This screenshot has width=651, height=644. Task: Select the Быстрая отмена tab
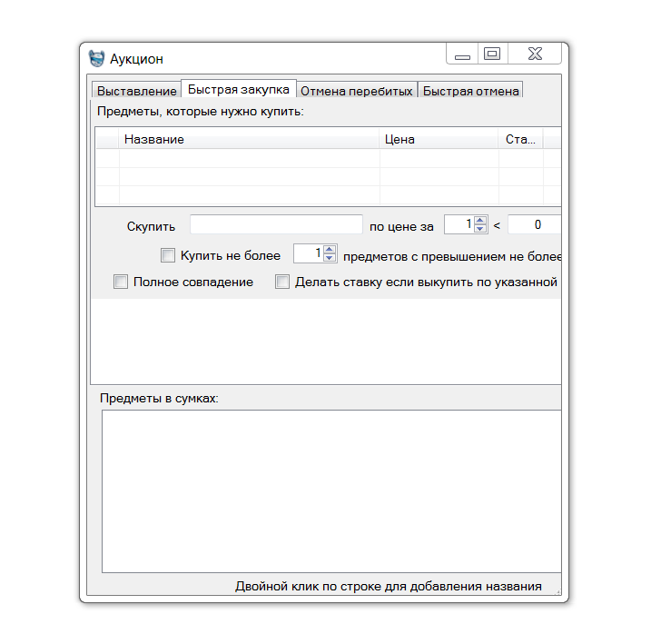coord(470,91)
